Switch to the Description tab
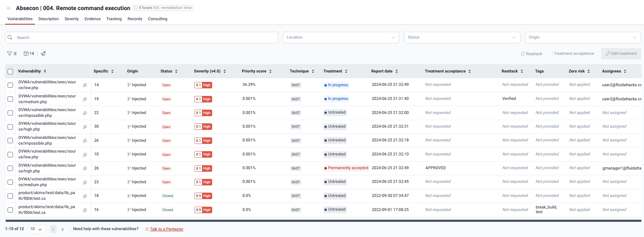The height and width of the screenshot is (237, 644). pyautogui.click(x=49, y=19)
